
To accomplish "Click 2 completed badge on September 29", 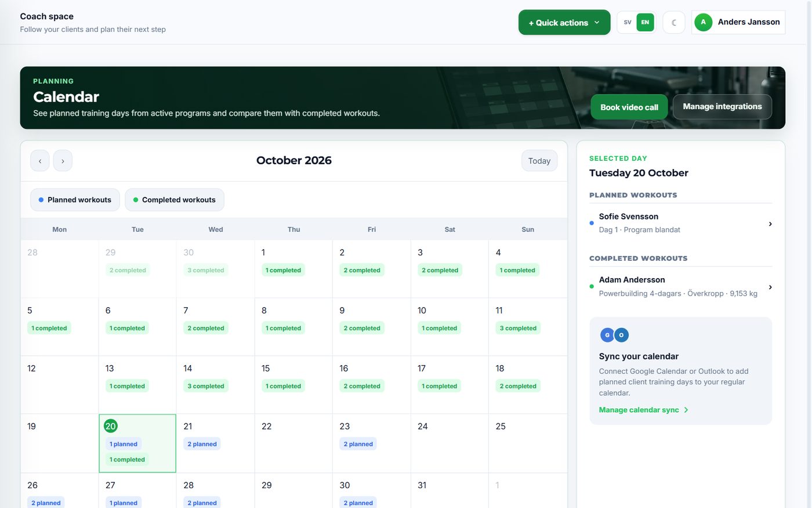I will point(128,270).
